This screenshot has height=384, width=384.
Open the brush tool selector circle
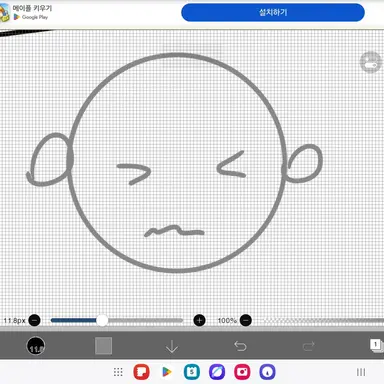click(x=36, y=346)
